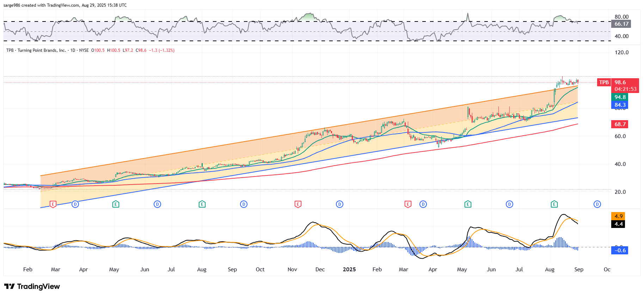Click the blue histogram value label -0.6
This screenshot has height=297, width=644.
click(620, 250)
